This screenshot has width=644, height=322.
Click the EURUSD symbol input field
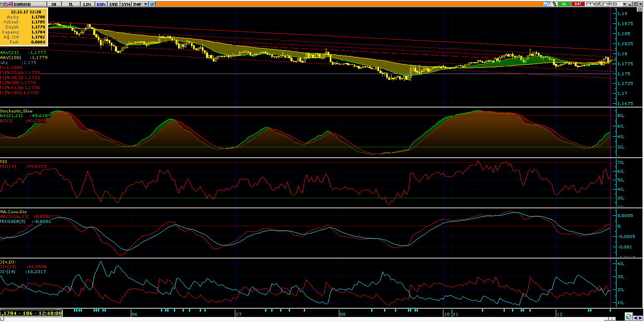pyautogui.click(x=29, y=4)
